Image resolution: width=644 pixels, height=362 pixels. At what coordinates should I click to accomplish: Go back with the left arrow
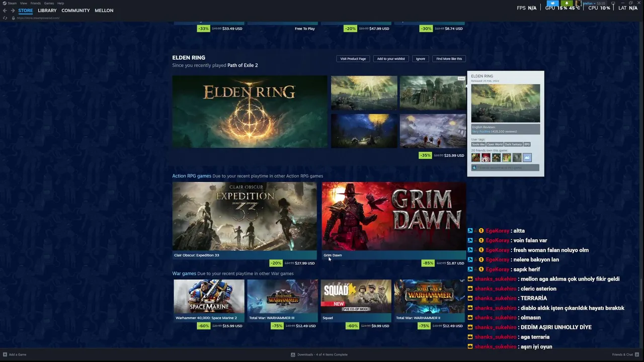[5, 11]
